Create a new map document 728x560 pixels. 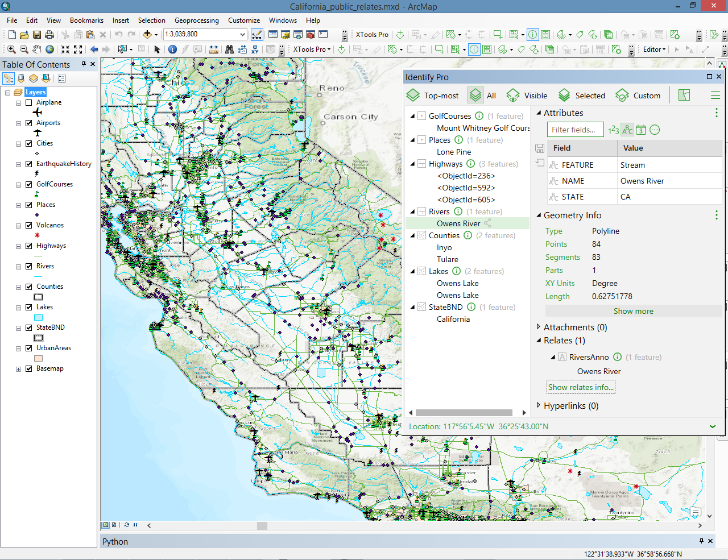pyautogui.click(x=11, y=35)
